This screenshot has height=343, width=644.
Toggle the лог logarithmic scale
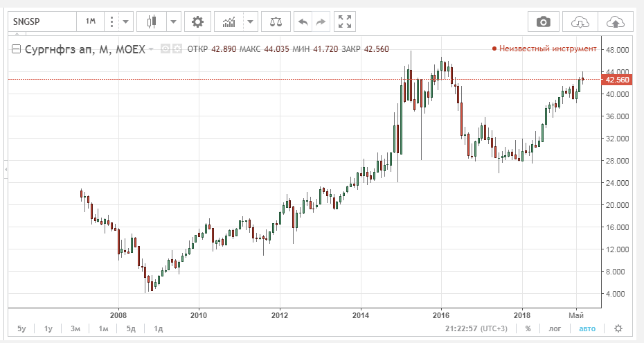555,328
